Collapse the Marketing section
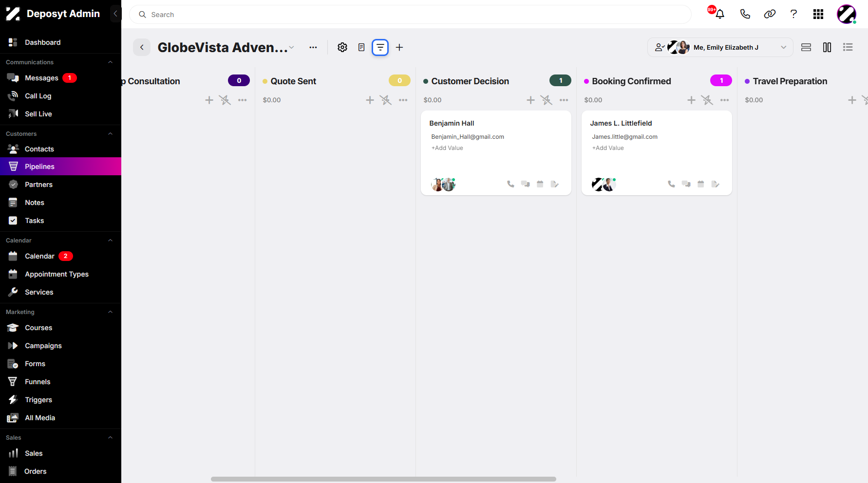This screenshot has height=483, width=868. [110, 312]
